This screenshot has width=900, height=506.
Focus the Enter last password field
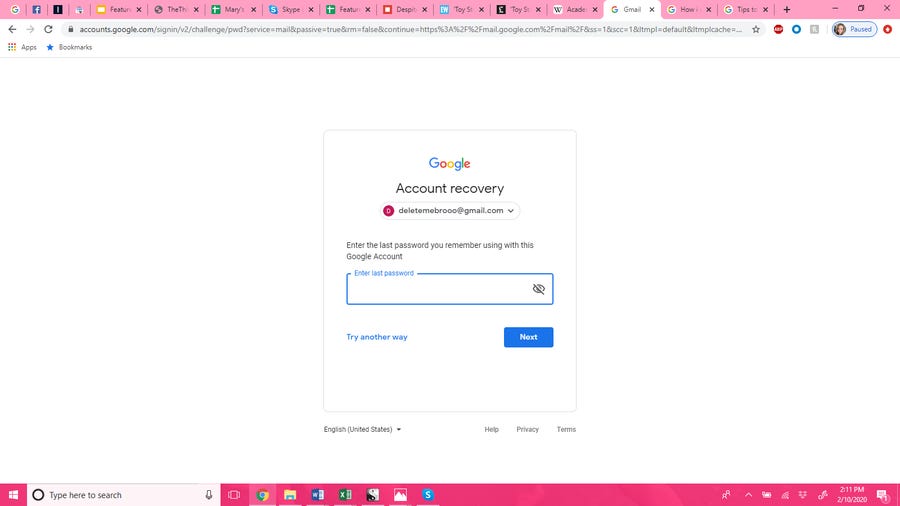449,289
